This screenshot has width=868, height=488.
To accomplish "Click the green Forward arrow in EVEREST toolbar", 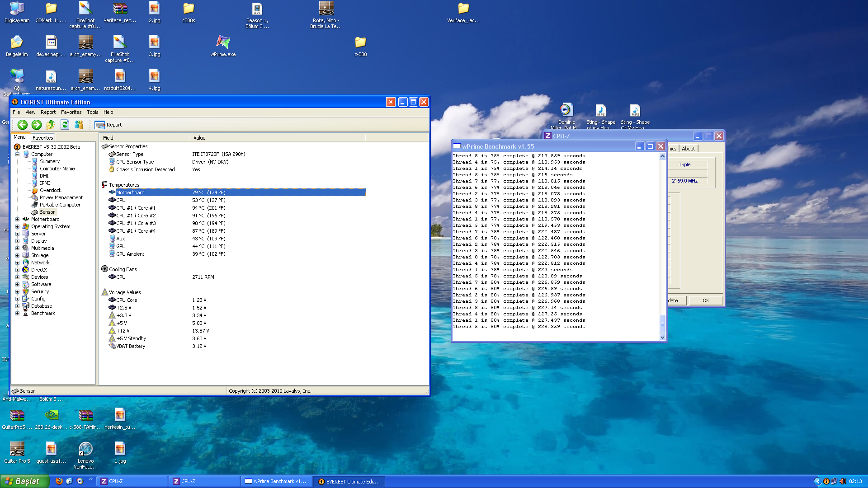I will 37,125.
